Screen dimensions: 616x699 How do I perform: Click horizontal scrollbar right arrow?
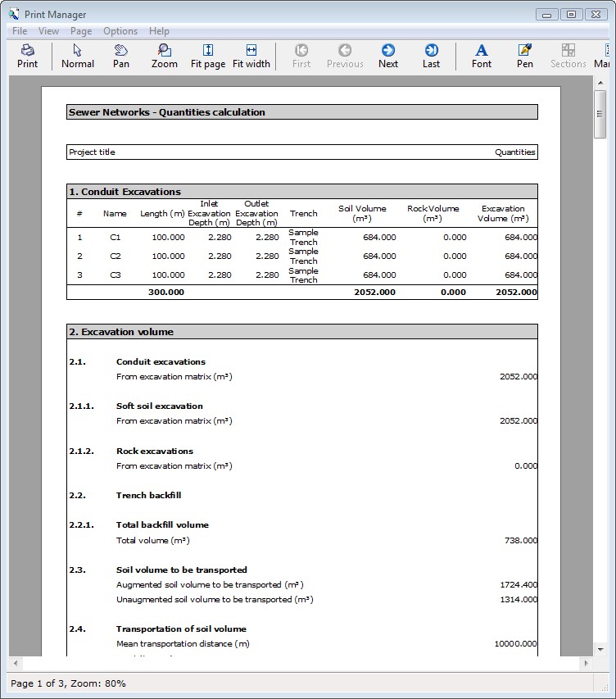585,663
